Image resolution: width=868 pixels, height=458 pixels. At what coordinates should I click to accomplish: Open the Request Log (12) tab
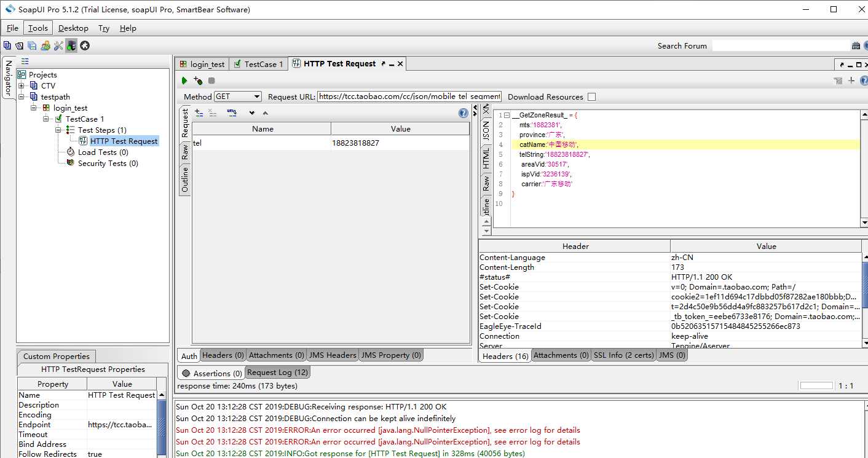coord(277,372)
